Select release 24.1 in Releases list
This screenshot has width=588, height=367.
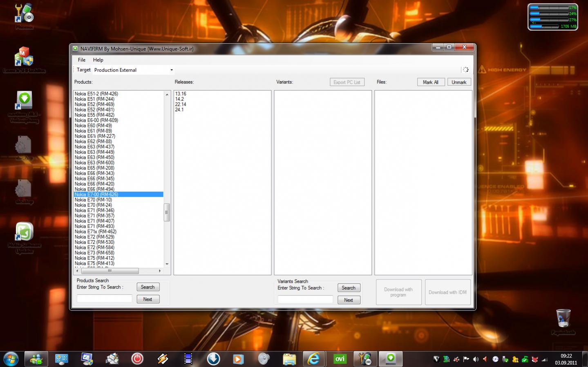point(179,110)
